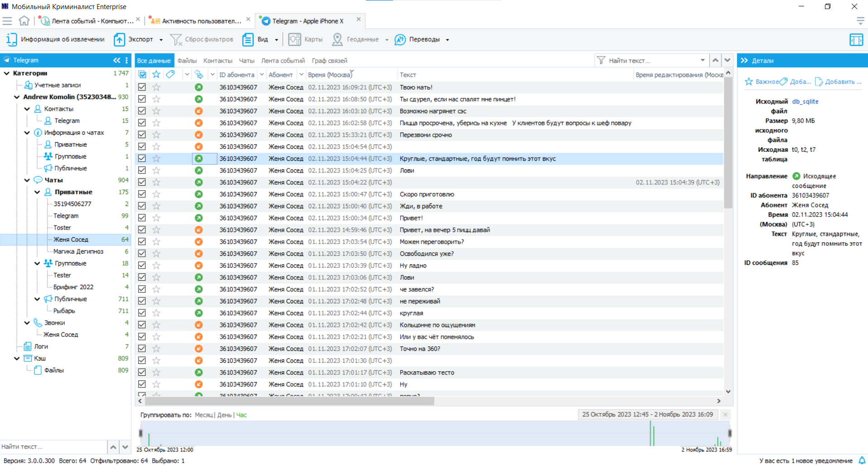Click the left timeline range handle

coord(140,433)
